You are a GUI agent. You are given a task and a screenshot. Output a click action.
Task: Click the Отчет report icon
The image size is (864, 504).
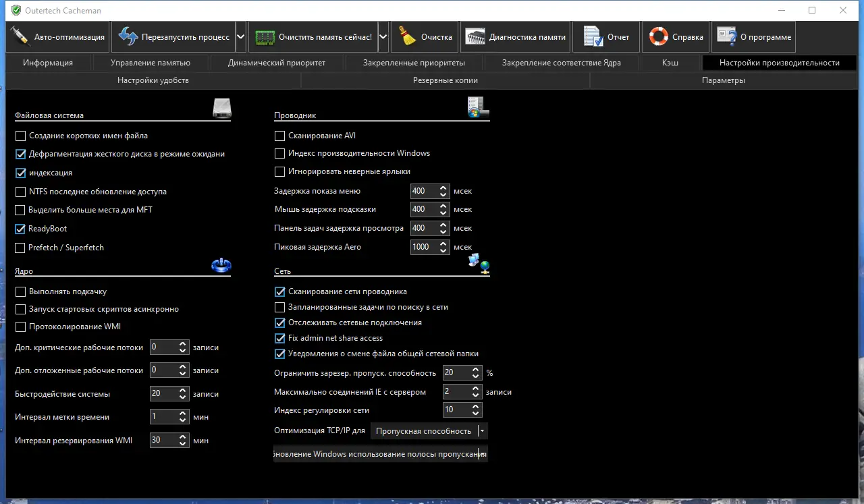point(593,36)
